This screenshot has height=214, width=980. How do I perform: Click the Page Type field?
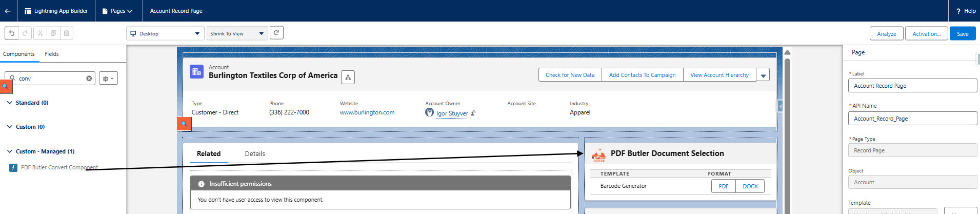pyautogui.click(x=912, y=150)
